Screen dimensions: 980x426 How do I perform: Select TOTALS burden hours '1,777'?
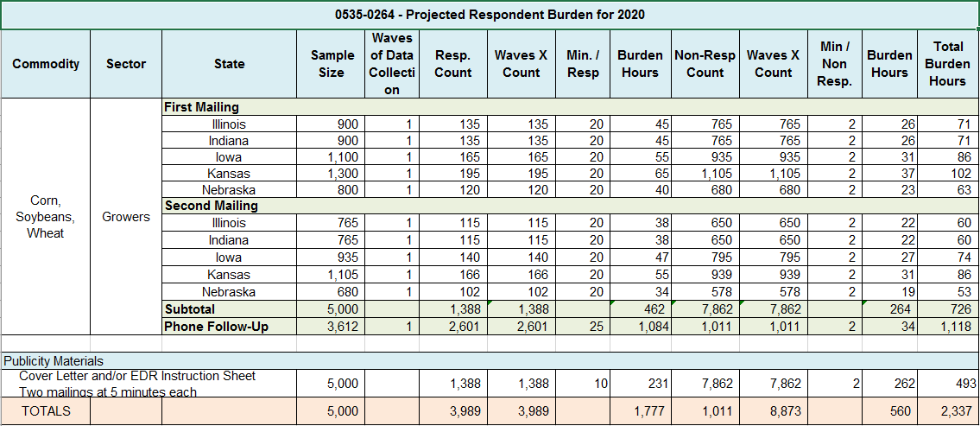(641, 411)
